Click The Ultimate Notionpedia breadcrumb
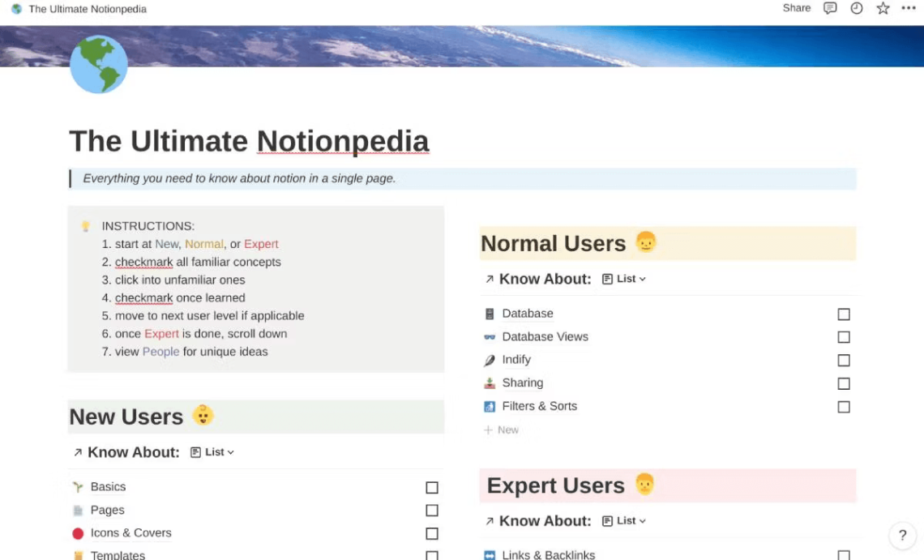The width and height of the screenshot is (924, 560). pos(86,9)
